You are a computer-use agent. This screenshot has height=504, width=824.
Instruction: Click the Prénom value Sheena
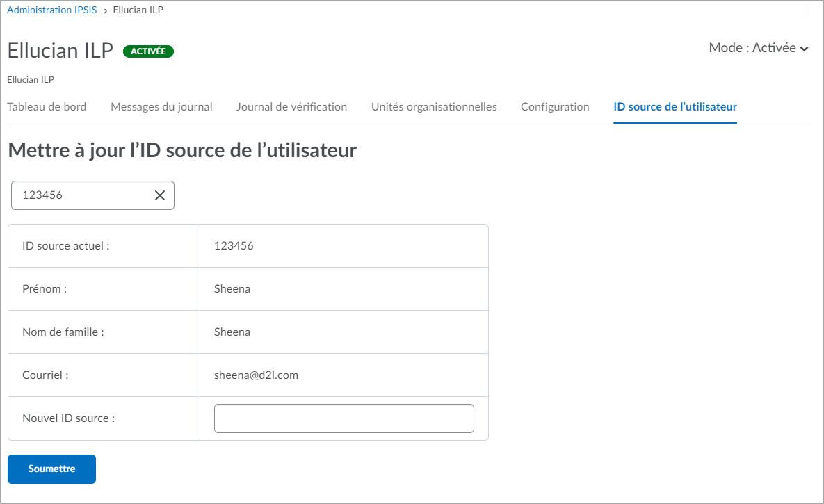click(x=232, y=289)
